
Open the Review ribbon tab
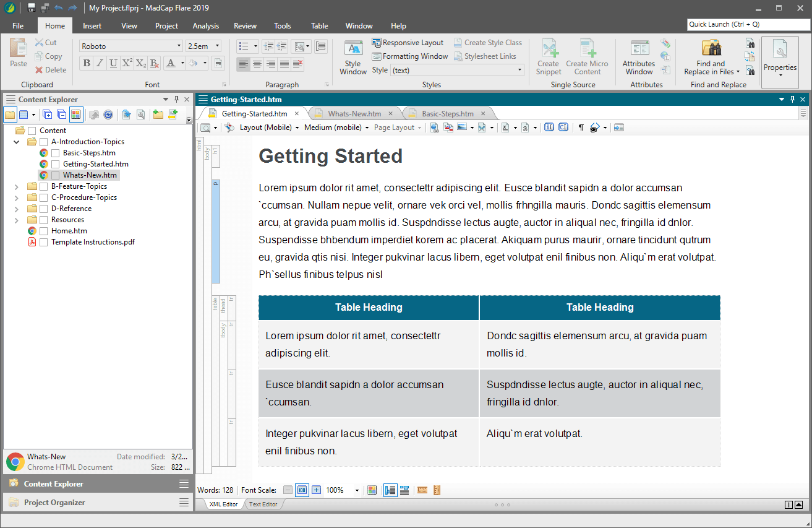245,26
